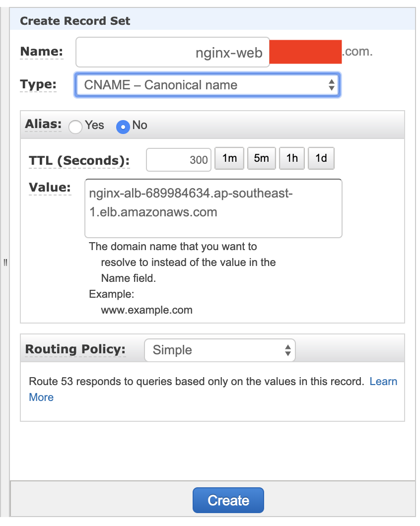Select the Alias Yes radio button

coord(75,127)
